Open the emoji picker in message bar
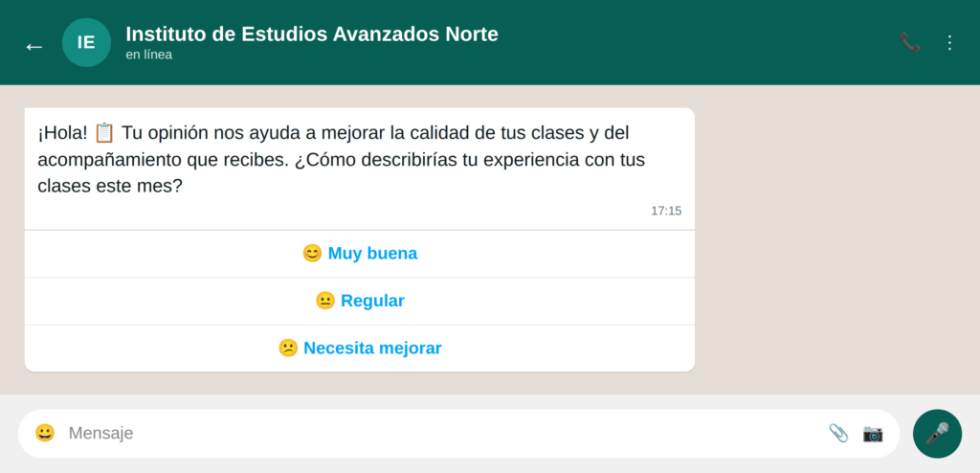 pyautogui.click(x=45, y=433)
